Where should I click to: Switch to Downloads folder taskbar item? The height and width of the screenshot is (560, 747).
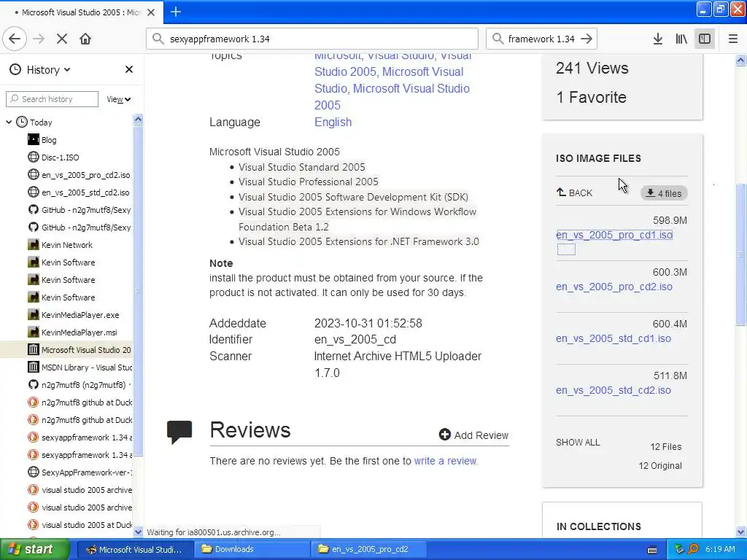pos(252,549)
